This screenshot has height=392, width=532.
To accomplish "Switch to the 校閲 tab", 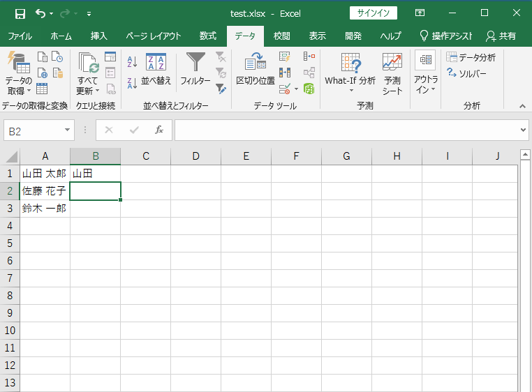I will (281, 36).
